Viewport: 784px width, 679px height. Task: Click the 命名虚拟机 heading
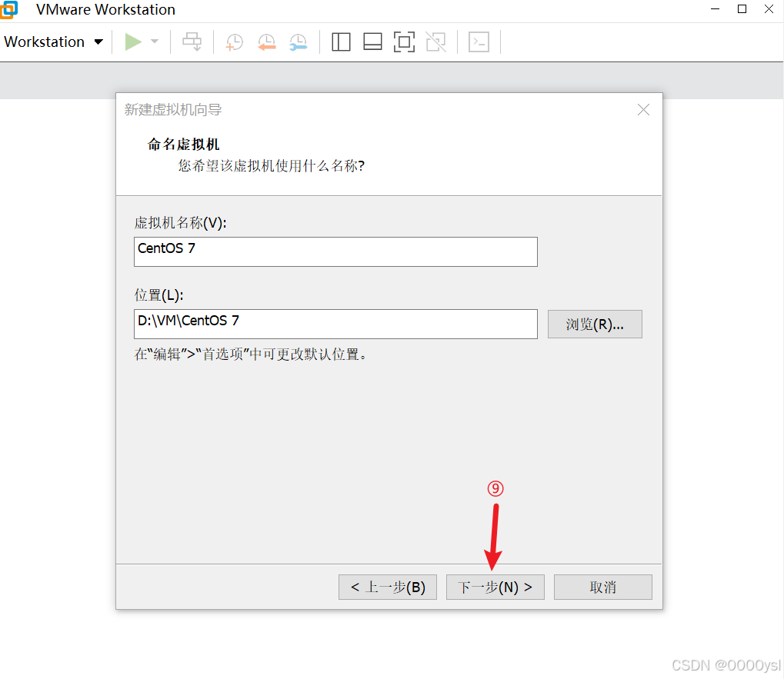coord(184,145)
